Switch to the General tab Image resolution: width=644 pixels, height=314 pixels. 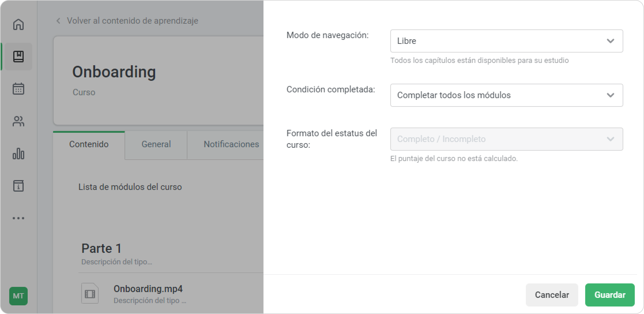pos(156,144)
